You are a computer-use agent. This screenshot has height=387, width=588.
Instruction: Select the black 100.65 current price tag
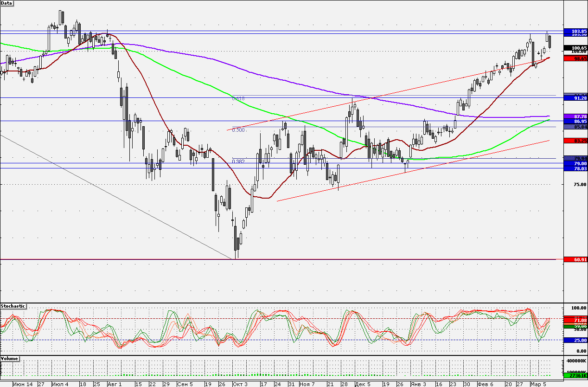[x=575, y=48]
